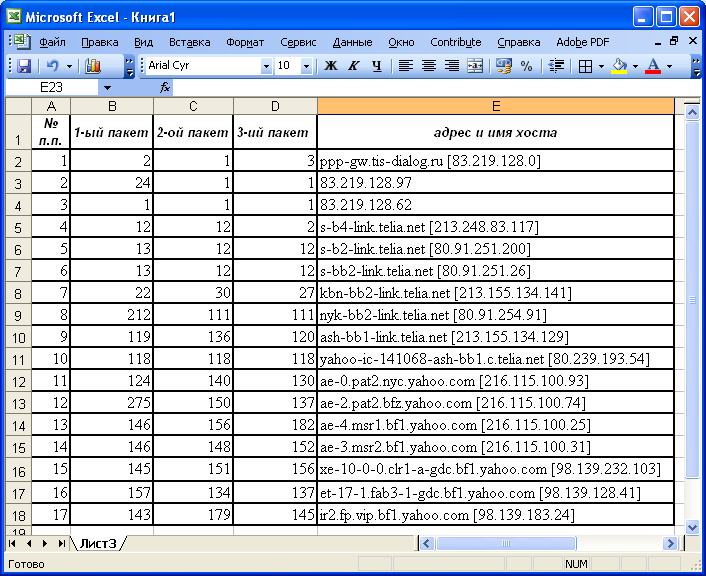Image resolution: width=706 pixels, height=576 pixels.
Task: Click the Select All corner button
Action: (18, 106)
